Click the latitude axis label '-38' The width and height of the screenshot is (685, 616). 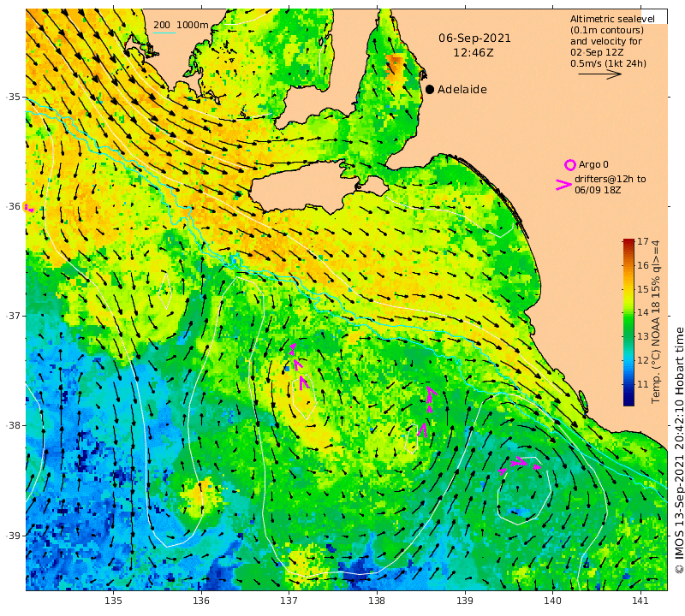pyautogui.click(x=14, y=424)
